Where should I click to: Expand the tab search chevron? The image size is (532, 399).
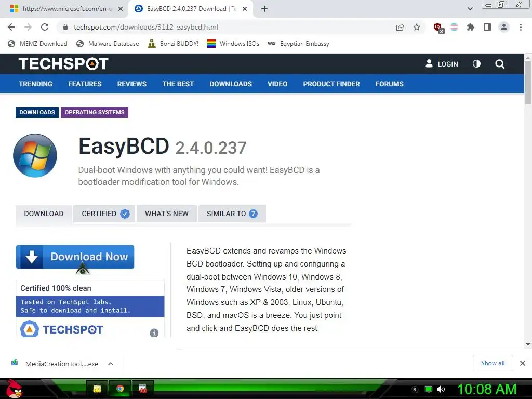click(470, 9)
